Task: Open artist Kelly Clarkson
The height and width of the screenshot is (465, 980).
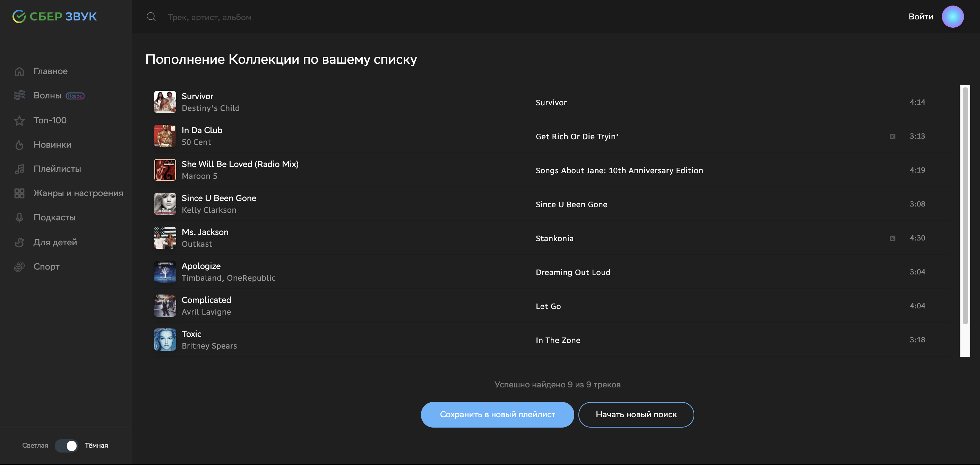Action: 209,210
